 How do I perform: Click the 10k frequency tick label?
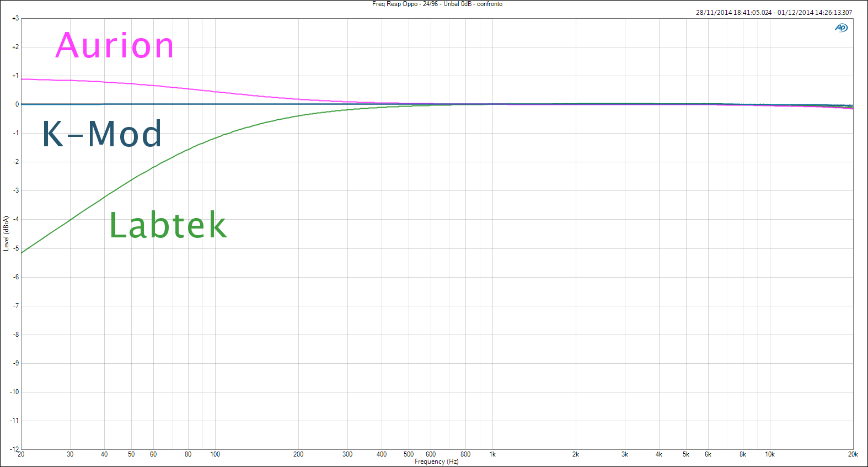pos(769,454)
